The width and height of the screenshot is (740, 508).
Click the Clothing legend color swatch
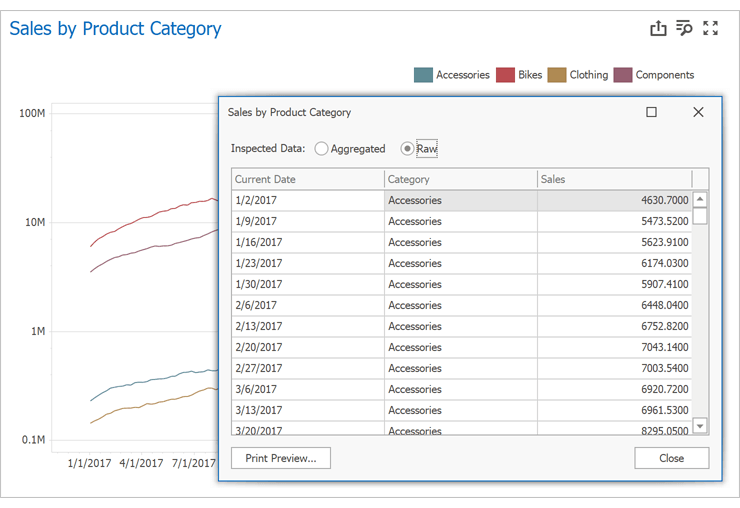[557, 75]
